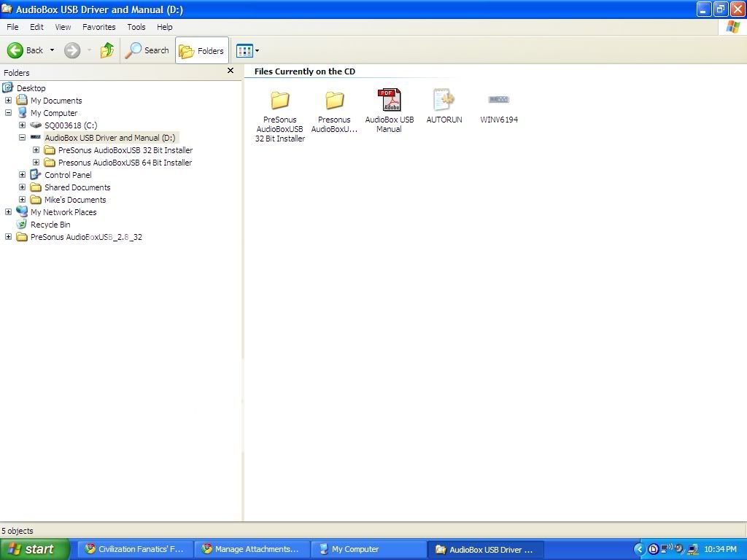747x560 pixels.
Task: Expand the Control Panel tree node
Action: point(22,175)
